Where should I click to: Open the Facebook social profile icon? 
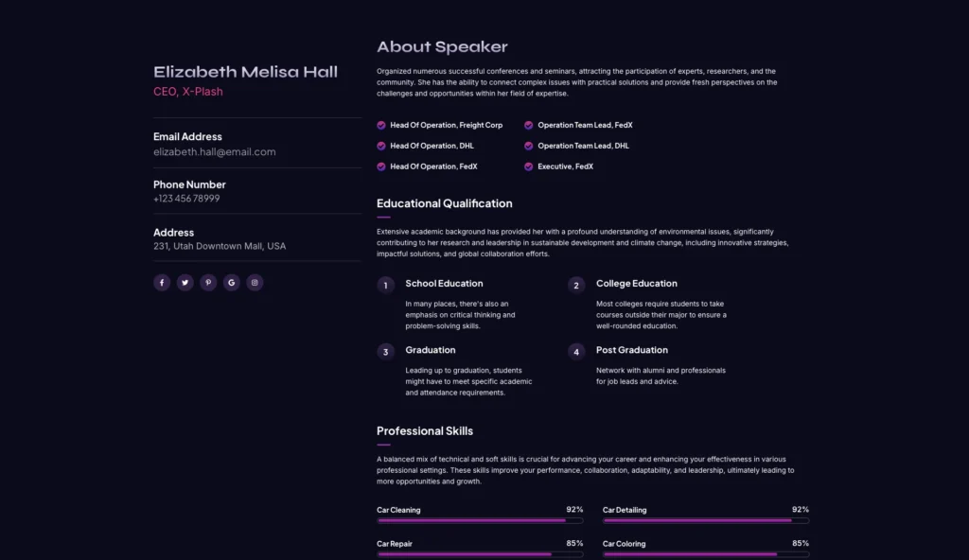[162, 282]
